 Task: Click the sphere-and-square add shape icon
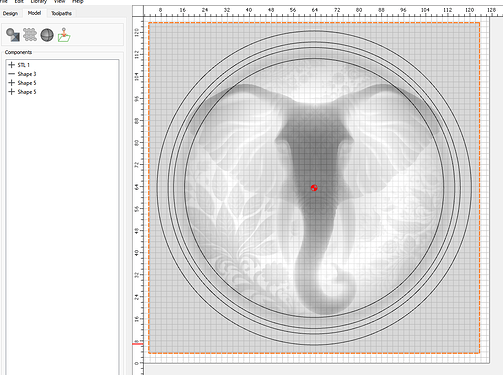pyautogui.click(x=13, y=35)
